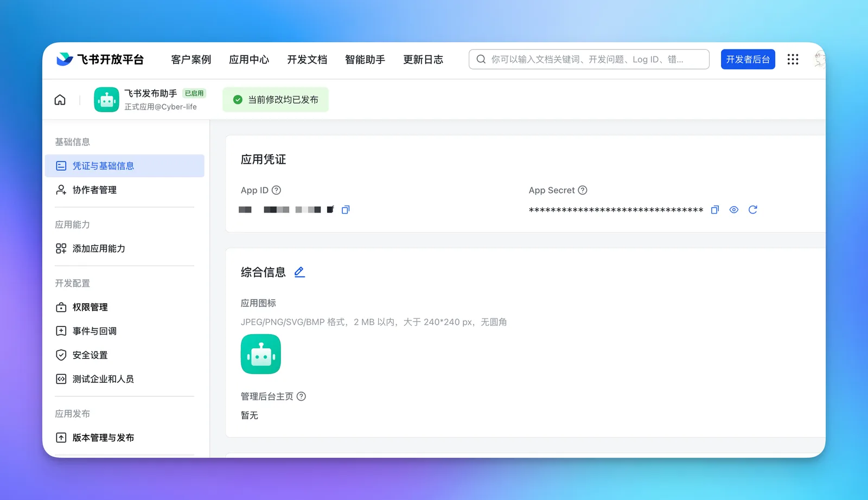Click the 基础信息 sidebar group label
Viewport: 868px width, 500px height.
pyautogui.click(x=72, y=142)
